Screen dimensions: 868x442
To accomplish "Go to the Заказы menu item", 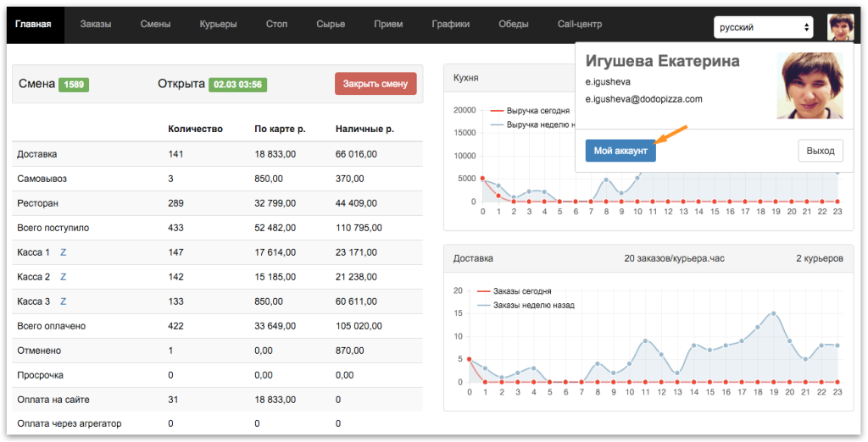I will [x=95, y=25].
